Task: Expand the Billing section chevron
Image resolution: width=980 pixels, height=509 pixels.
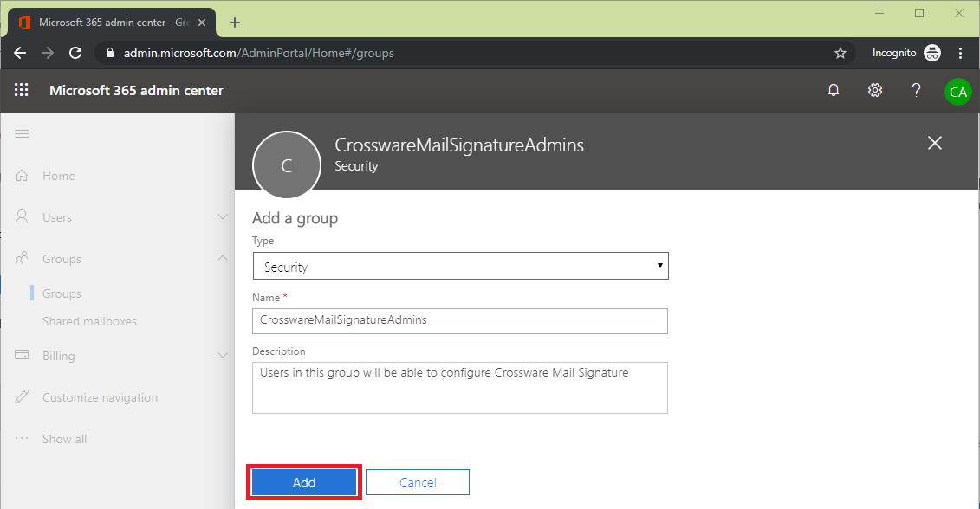Action: 223,356
